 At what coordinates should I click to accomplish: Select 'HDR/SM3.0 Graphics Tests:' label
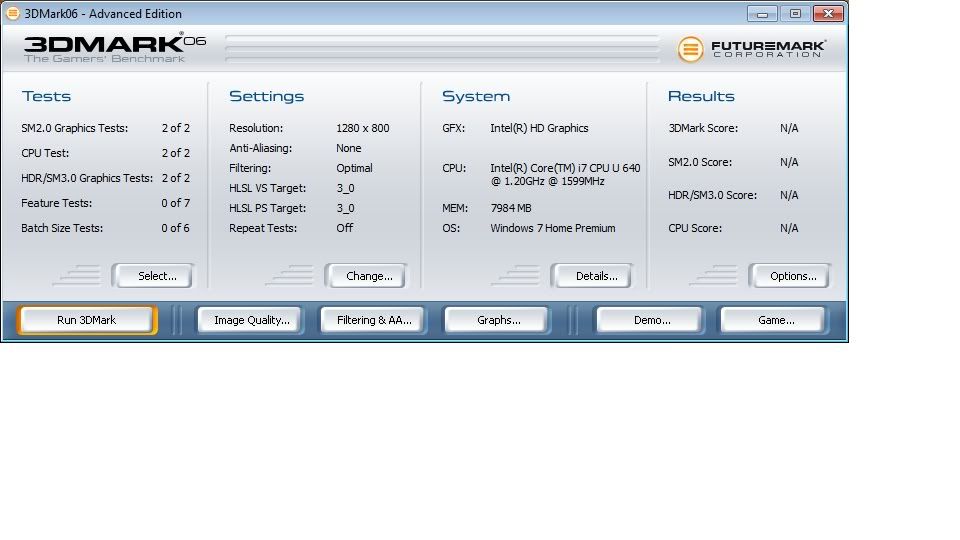[x=87, y=178]
